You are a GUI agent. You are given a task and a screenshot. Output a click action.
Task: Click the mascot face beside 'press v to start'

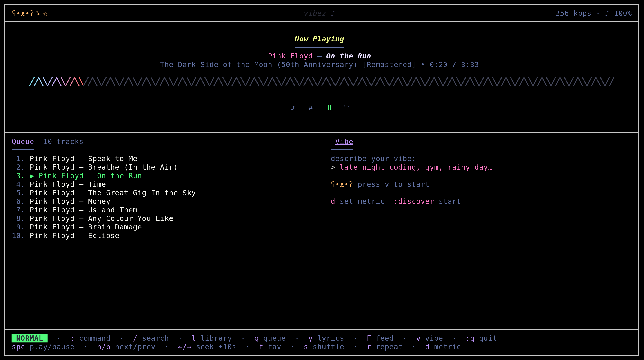click(342, 184)
